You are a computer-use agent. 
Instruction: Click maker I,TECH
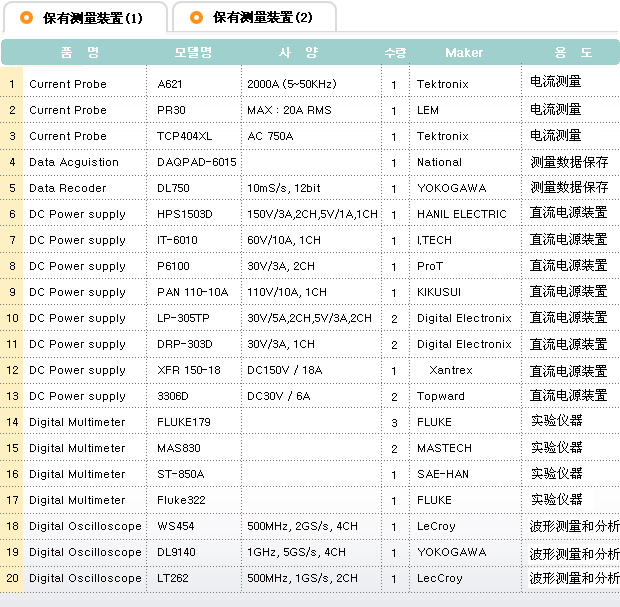pyautogui.click(x=434, y=240)
